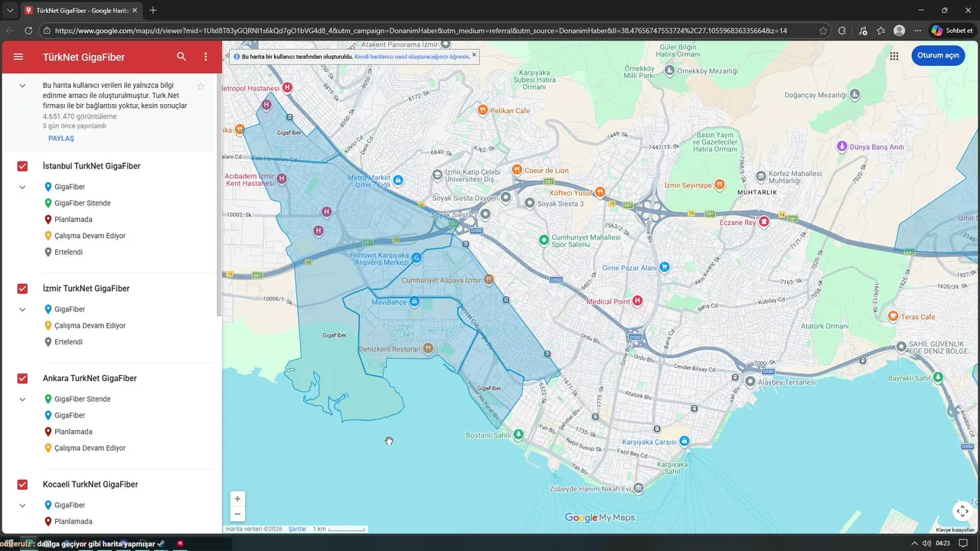
Task: Reload the page with refresh button
Action: pos(28,31)
